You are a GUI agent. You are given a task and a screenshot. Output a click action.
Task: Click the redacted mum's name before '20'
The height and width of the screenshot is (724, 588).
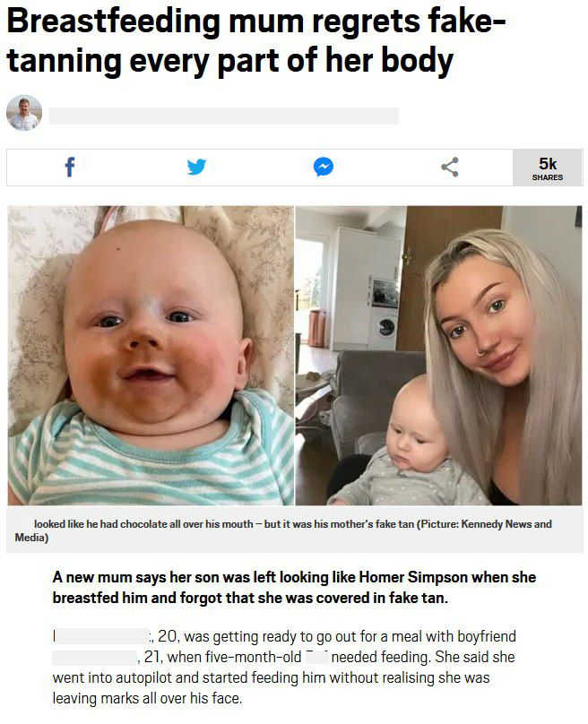point(100,636)
